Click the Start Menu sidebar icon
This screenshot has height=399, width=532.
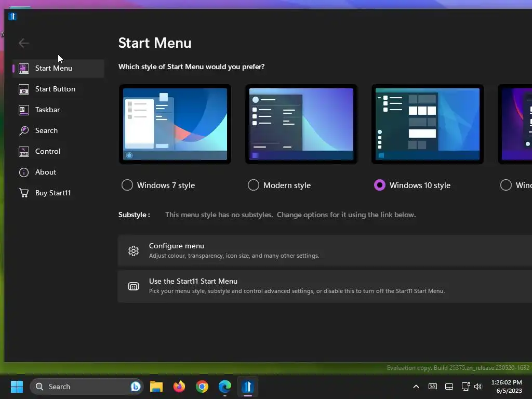24,68
